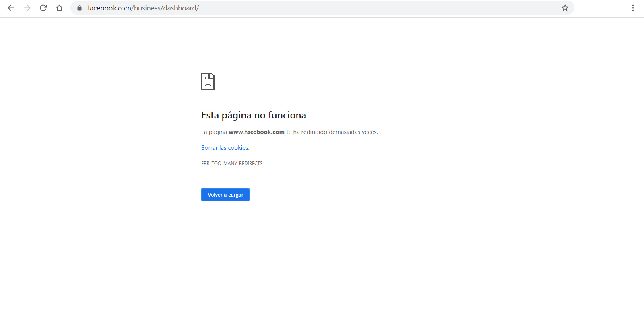This screenshot has height=325, width=644.
Task: Click the 'Esta página no funciona' heading
Action: pos(254,116)
